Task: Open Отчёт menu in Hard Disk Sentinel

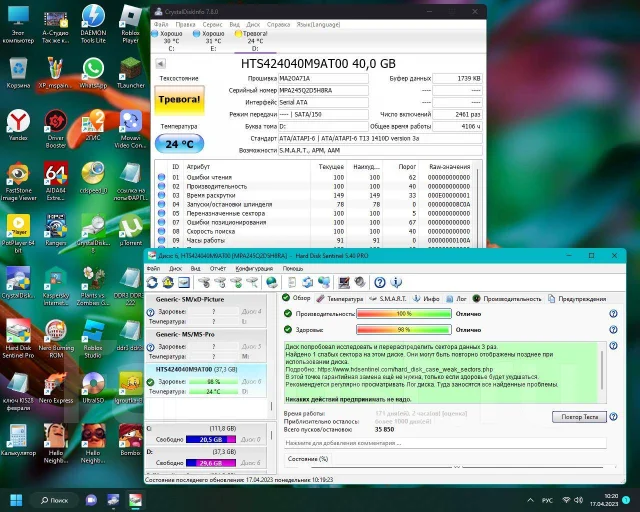Action: coord(218,268)
